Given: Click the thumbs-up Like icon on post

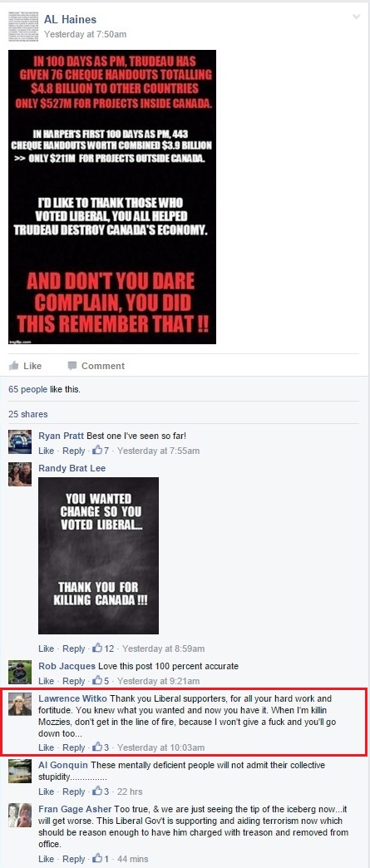Looking at the screenshot, I should point(14,365).
